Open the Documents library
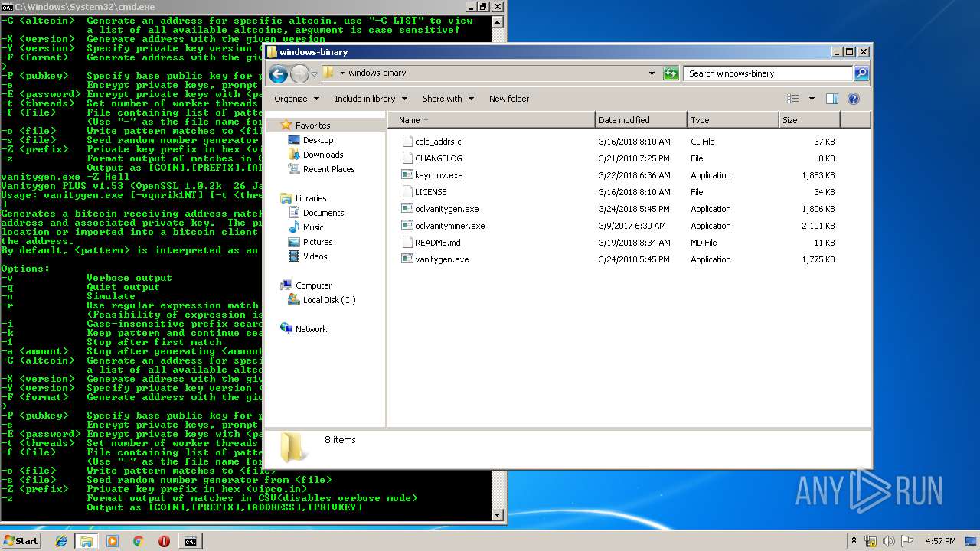Image resolution: width=980 pixels, height=551 pixels. [323, 213]
